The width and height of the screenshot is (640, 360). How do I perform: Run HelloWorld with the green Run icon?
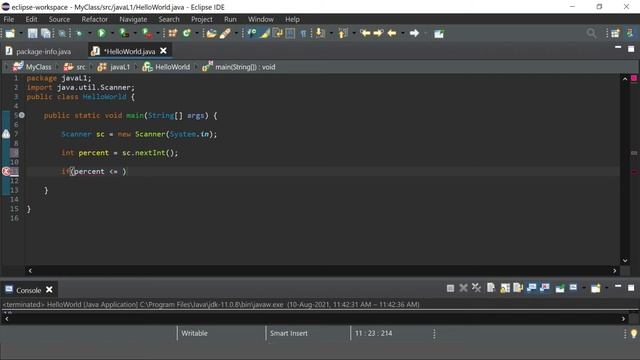[101, 33]
